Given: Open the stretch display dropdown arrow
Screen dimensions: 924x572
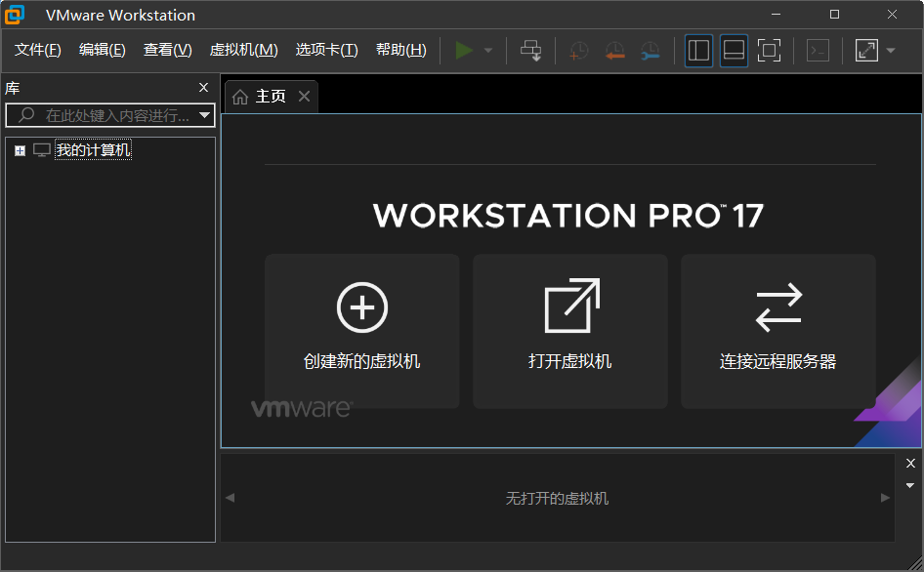Looking at the screenshot, I should click(891, 51).
